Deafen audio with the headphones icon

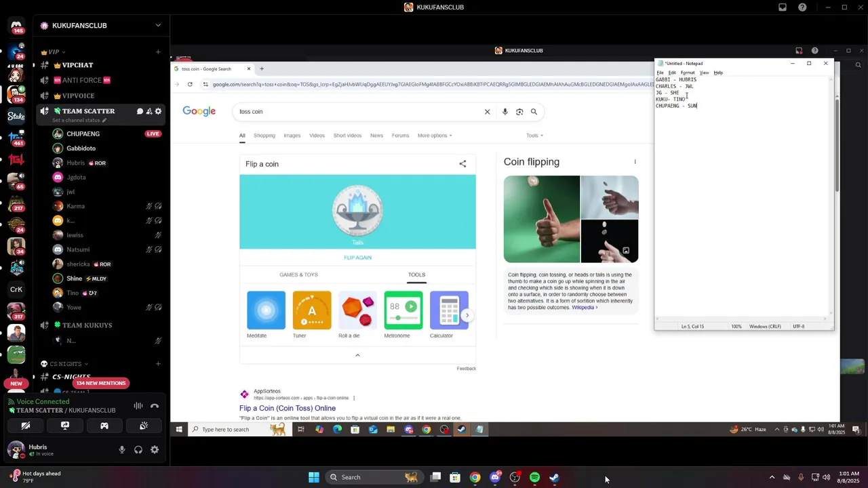click(138, 449)
